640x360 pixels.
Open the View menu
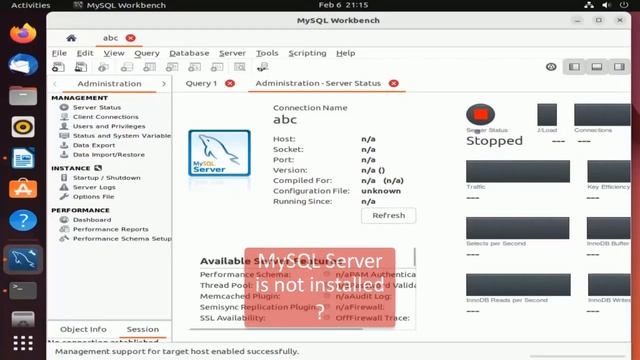114,53
